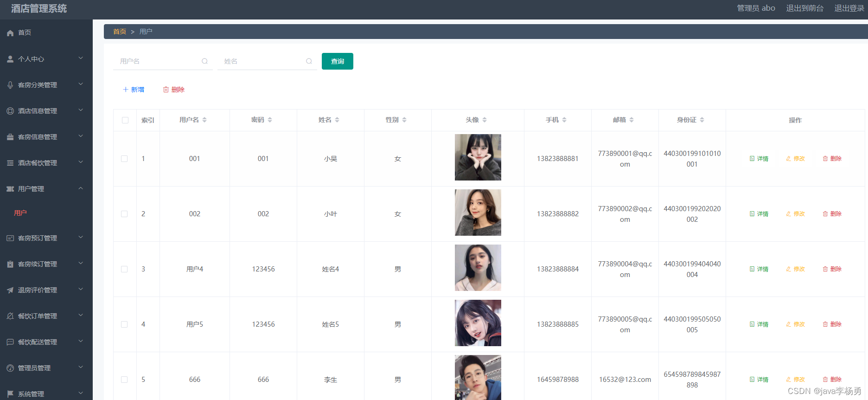Select the 用户 submenu item
This screenshot has height=400, width=868.
click(20, 213)
